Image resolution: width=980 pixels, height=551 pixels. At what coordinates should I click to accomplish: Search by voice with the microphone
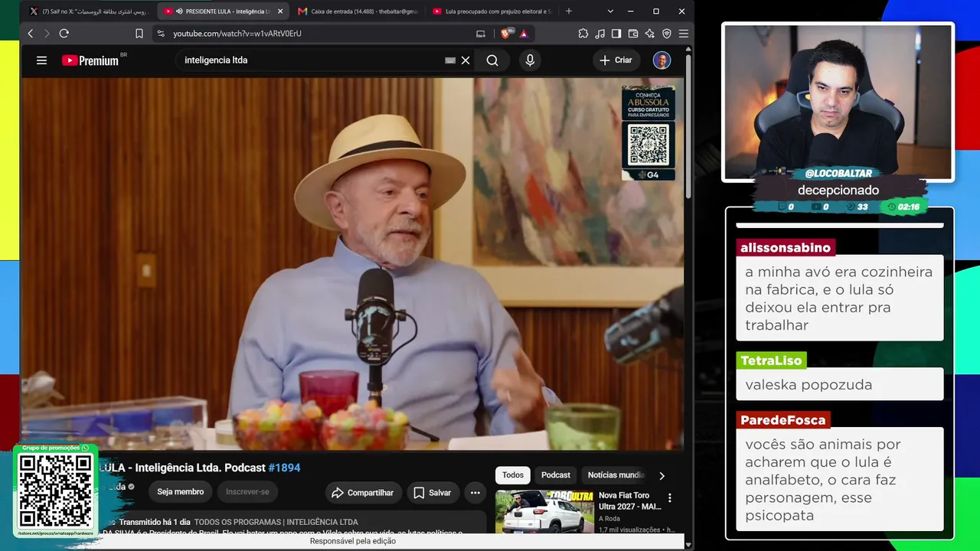pos(530,60)
